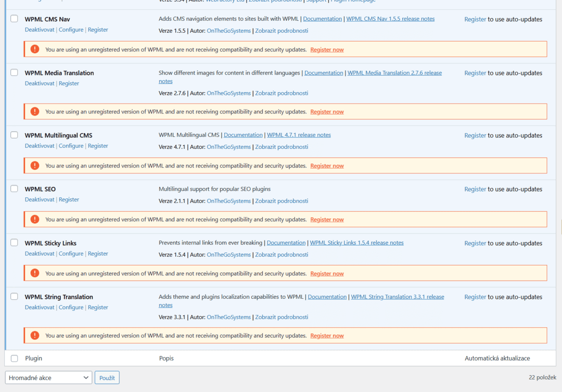Screen dimensions: 562x392
Task: Click warning icon in WPML Multilingual CMS notice
Action: coord(35,166)
